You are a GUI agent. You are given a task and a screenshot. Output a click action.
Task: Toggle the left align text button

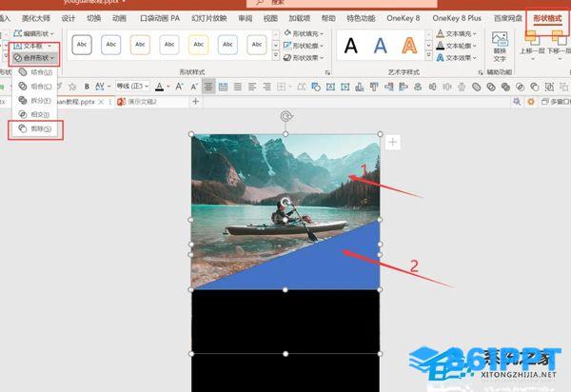tap(252, 87)
